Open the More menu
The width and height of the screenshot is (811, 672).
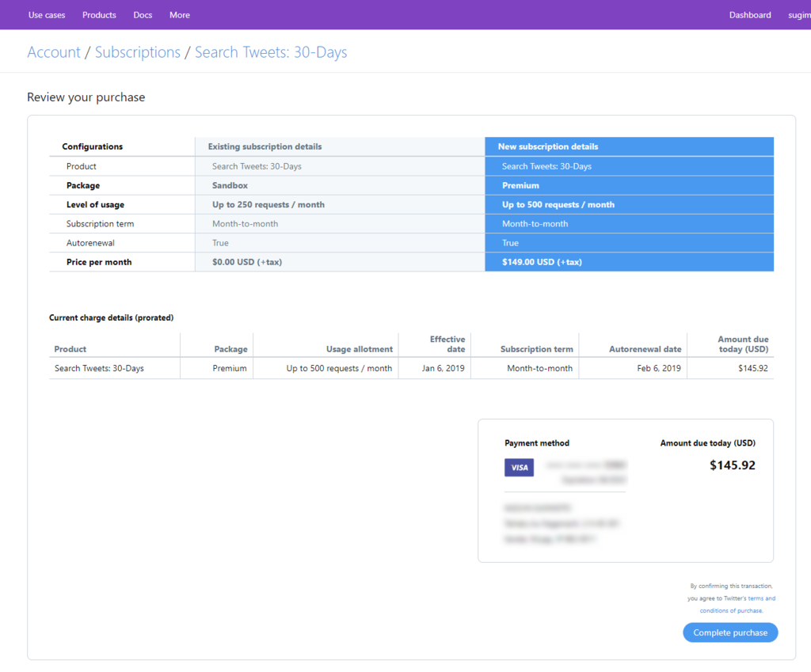point(180,15)
